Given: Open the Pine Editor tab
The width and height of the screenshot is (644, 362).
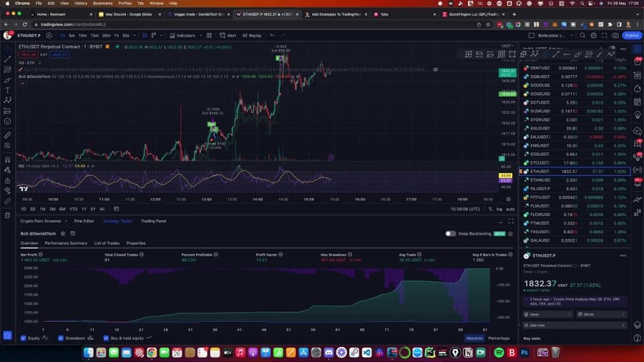Looking at the screenshot, I should click(x=84, y=221).
